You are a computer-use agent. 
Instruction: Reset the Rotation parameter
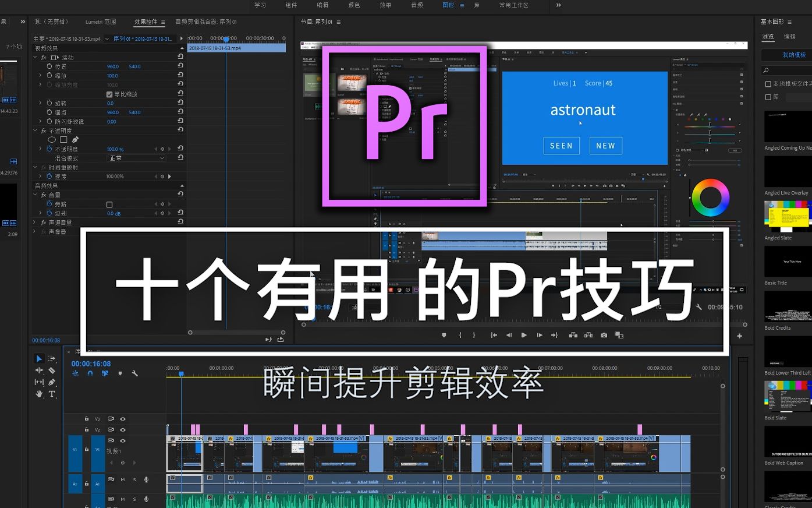(180, 103)
